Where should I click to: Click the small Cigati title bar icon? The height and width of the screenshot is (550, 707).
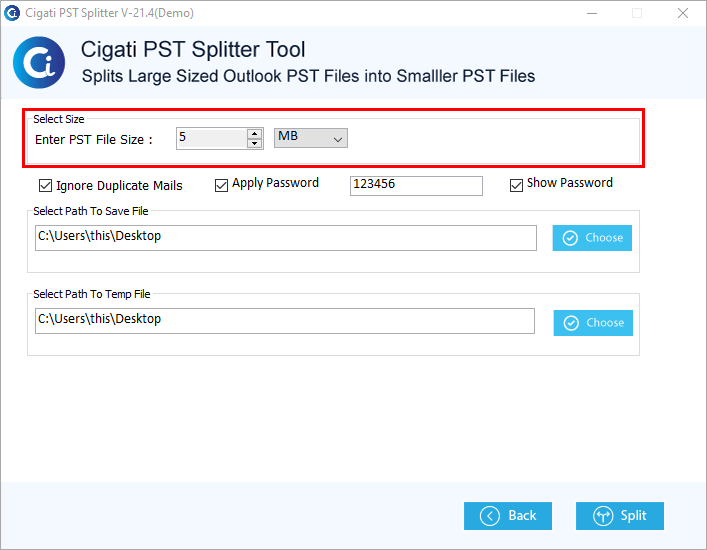pyautogui.click(x=12, y=13)
